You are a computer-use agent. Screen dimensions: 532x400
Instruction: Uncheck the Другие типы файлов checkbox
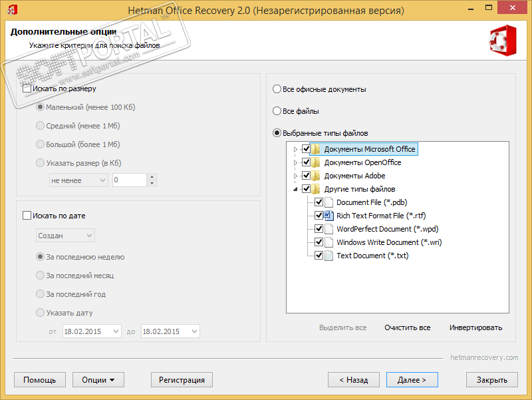pos(306,188)
